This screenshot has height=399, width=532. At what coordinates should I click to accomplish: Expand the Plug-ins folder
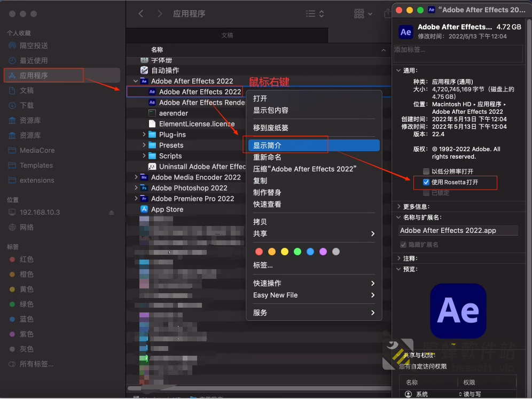click(144, 135)
